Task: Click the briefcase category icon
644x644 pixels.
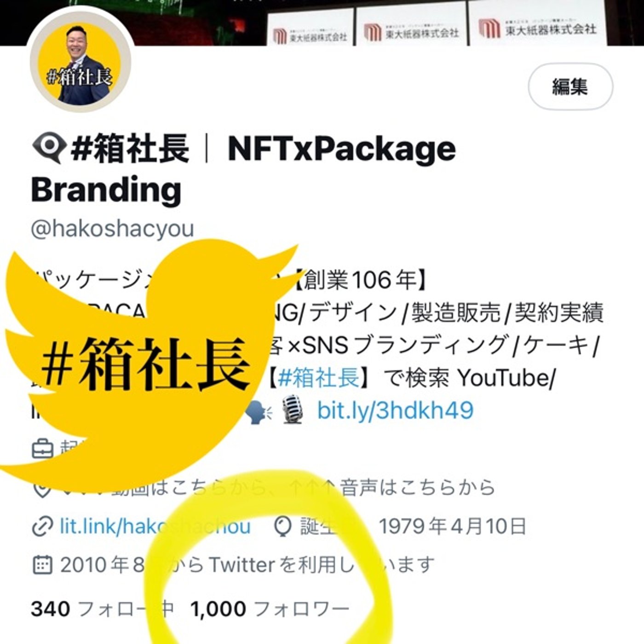Action: [x=42, y=449]
